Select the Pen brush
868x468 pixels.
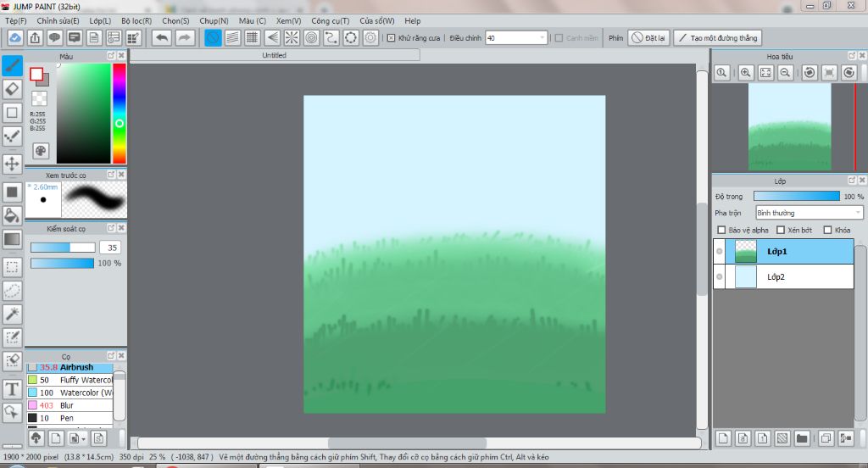[x=70, y=418]
